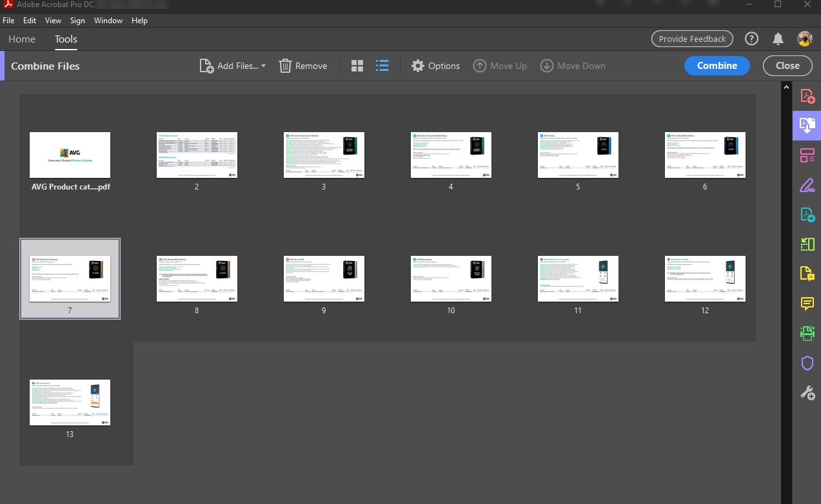Select page 2 thumbnail
The height and width of the screenshot is (504, 821).
pos(197,155)
